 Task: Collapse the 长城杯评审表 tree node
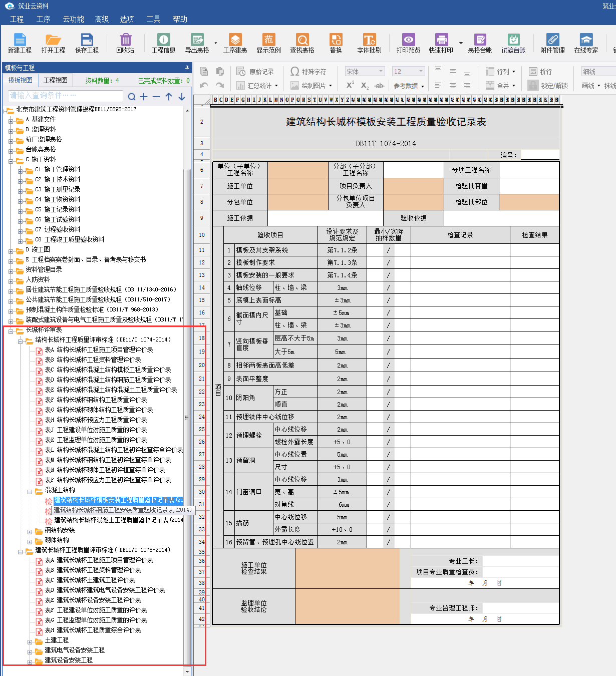click(11, 330)
